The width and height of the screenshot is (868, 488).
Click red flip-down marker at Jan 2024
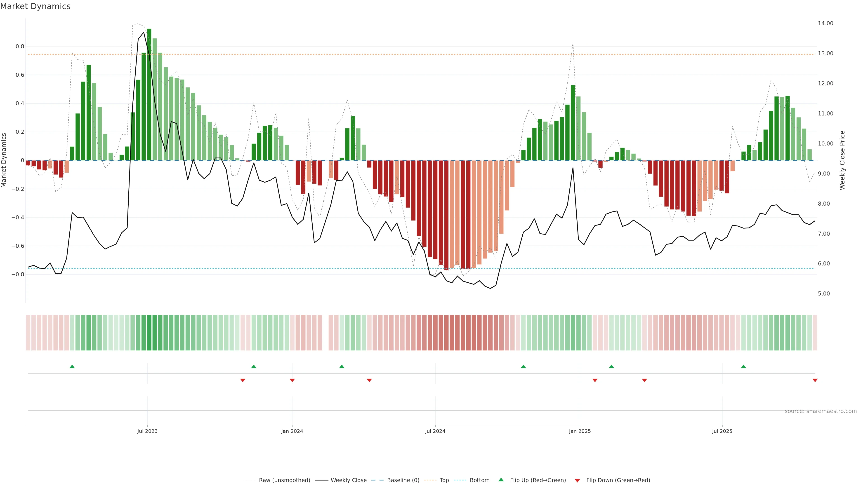click(x=292, y=380)
